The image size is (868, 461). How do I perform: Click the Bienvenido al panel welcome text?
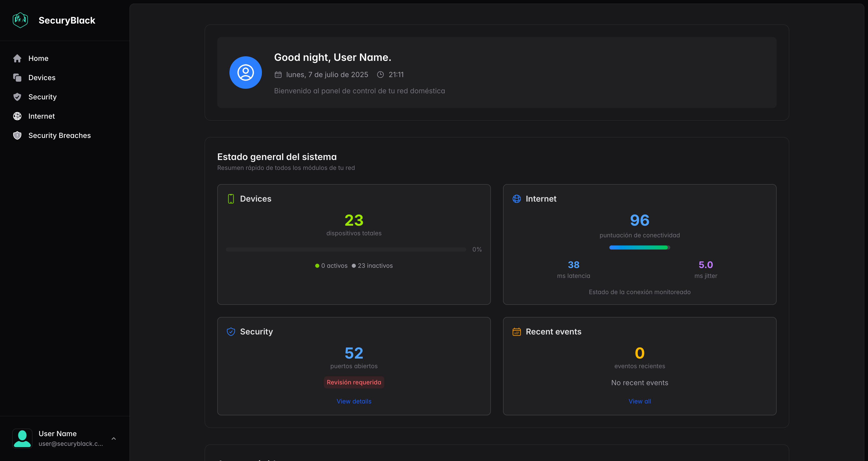[x=359, y=91]
